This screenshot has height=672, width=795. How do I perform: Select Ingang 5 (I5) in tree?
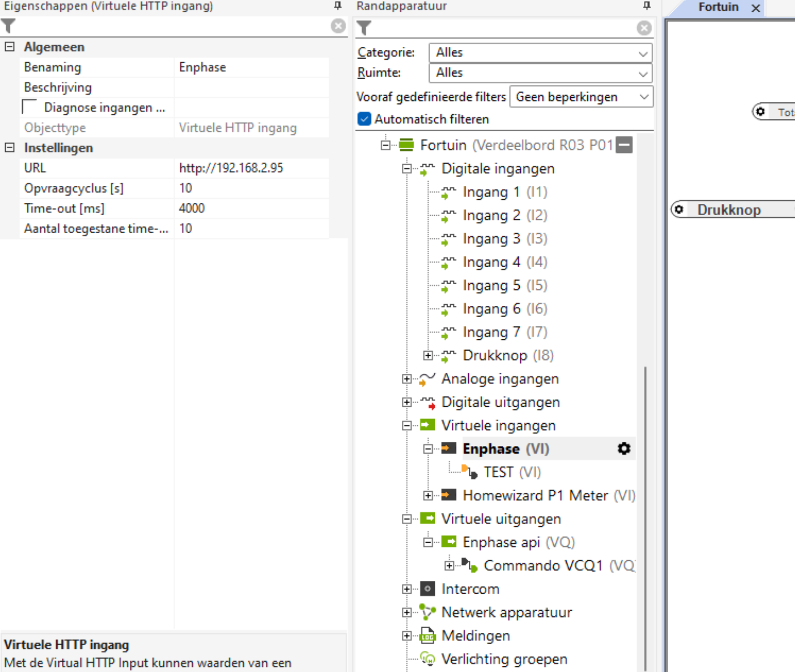(x=505, y=286)
